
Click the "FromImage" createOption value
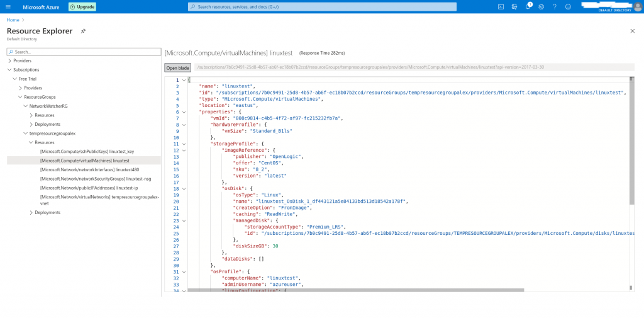point(294,208)
